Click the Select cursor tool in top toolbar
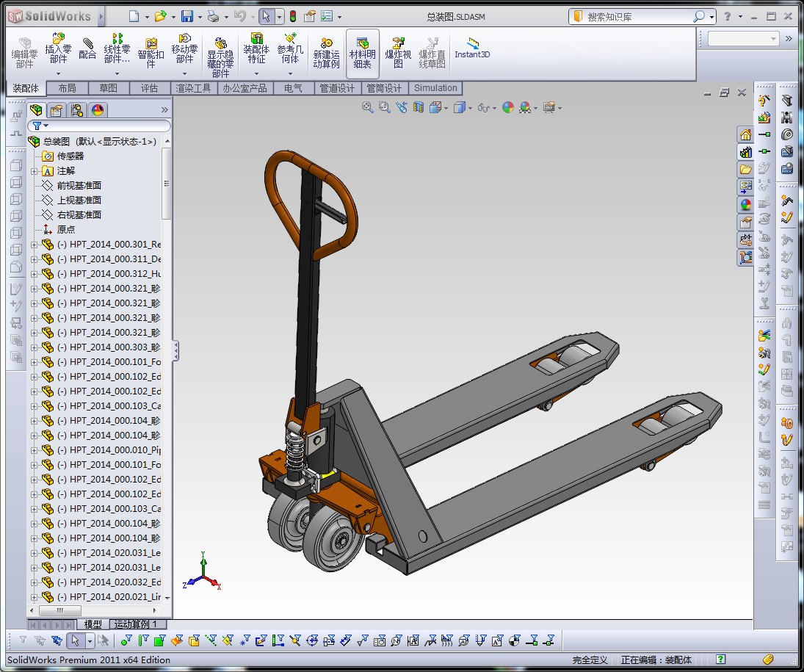This screenshot has height=672, width=804. click(266, 16)
